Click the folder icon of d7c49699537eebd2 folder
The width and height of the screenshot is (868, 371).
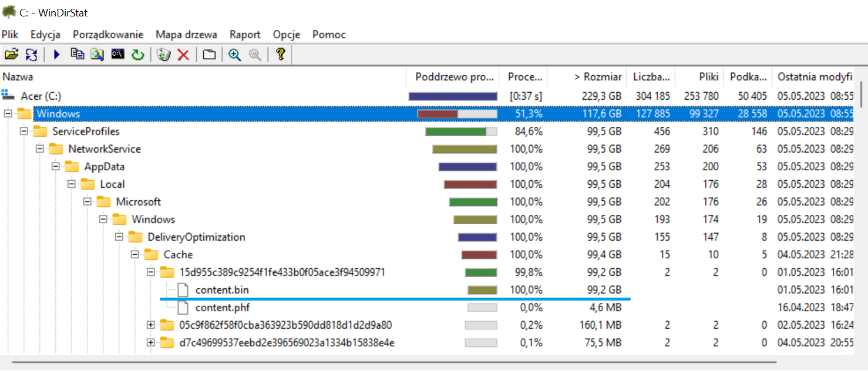pyautogui.click(x=167, y=342)
